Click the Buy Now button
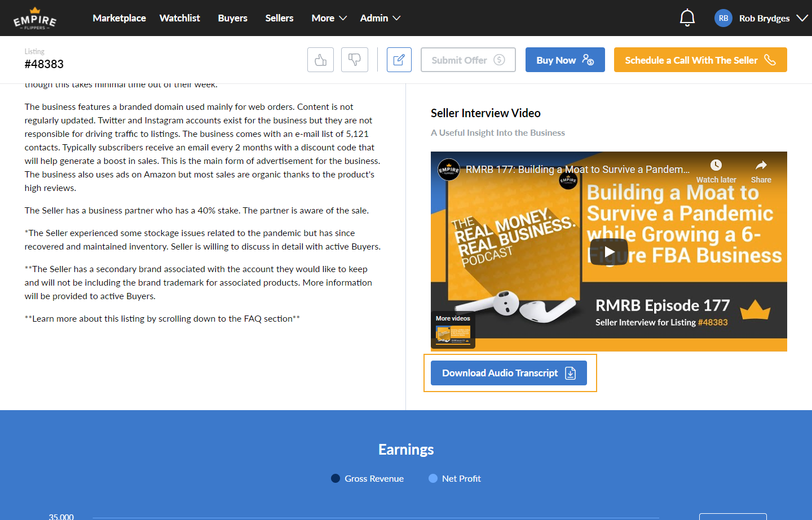 (565, 60)
